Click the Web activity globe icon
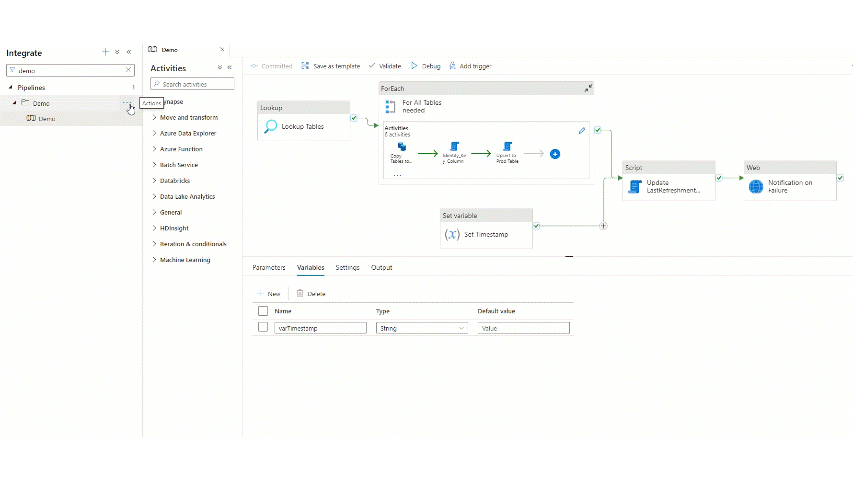Image resolution: width=853 pixels, height=480 pixels. tap(755, 186)
